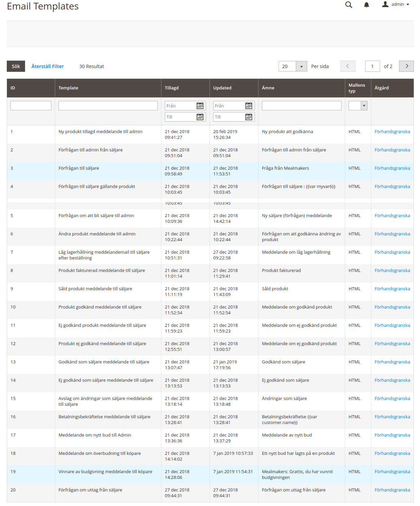Expand the per-page count dropdown
The image size is (420, 506).
pyautogui.click(x=301, y=66)
